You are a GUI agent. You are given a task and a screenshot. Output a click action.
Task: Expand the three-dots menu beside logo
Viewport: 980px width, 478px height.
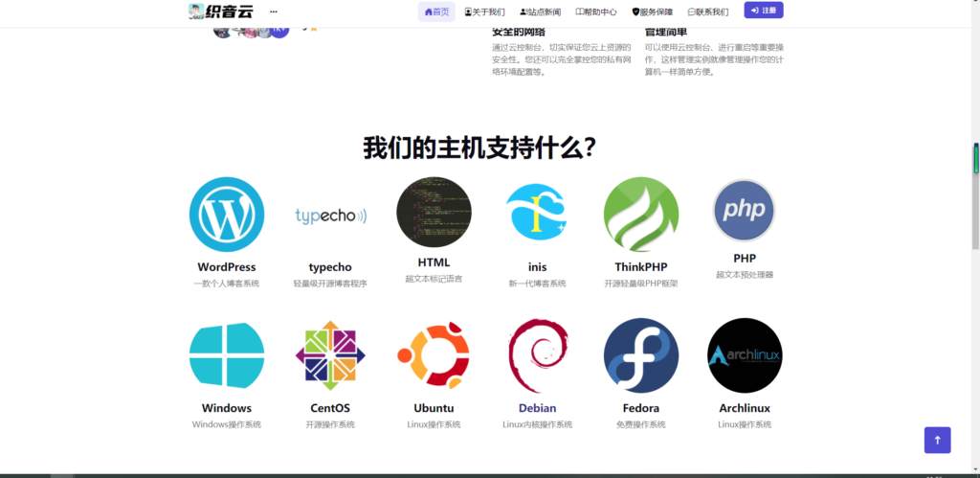click(x=274, y=12)
